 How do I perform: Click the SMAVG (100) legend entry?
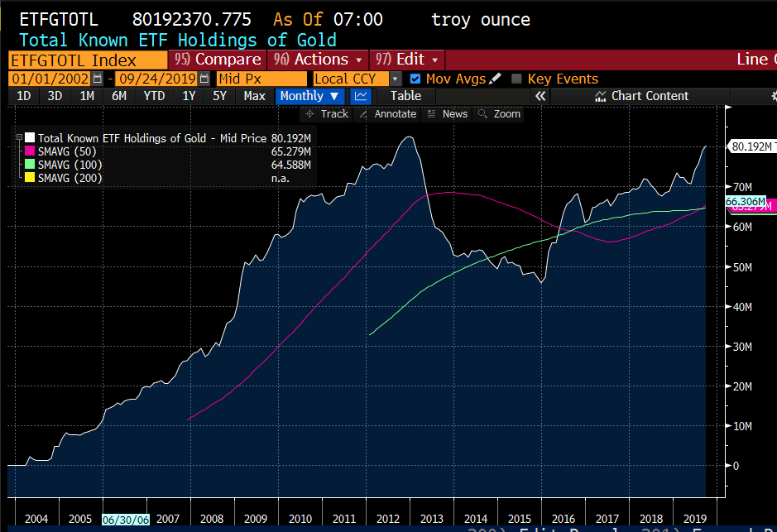70,165
